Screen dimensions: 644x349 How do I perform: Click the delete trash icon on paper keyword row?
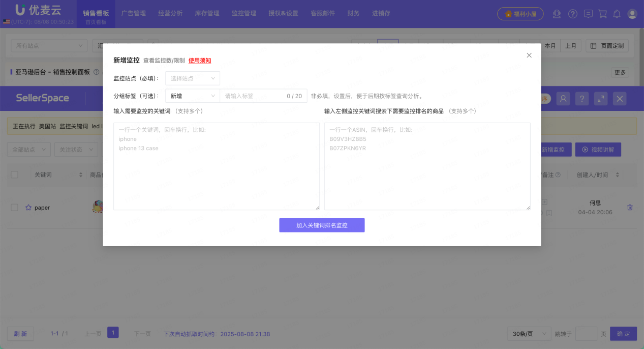coord(630,208)
